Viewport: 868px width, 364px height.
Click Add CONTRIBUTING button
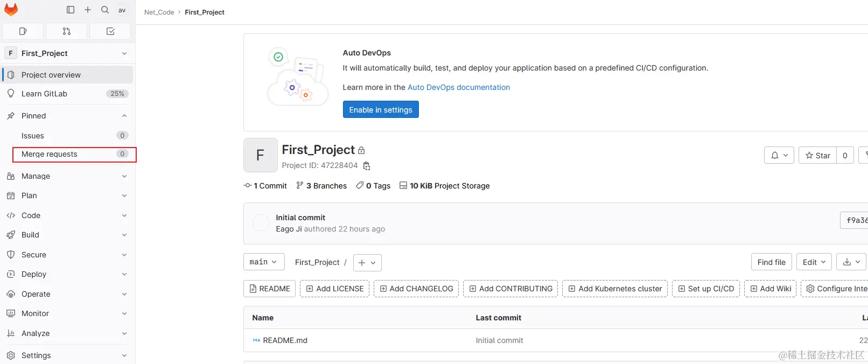click(510, 289)
